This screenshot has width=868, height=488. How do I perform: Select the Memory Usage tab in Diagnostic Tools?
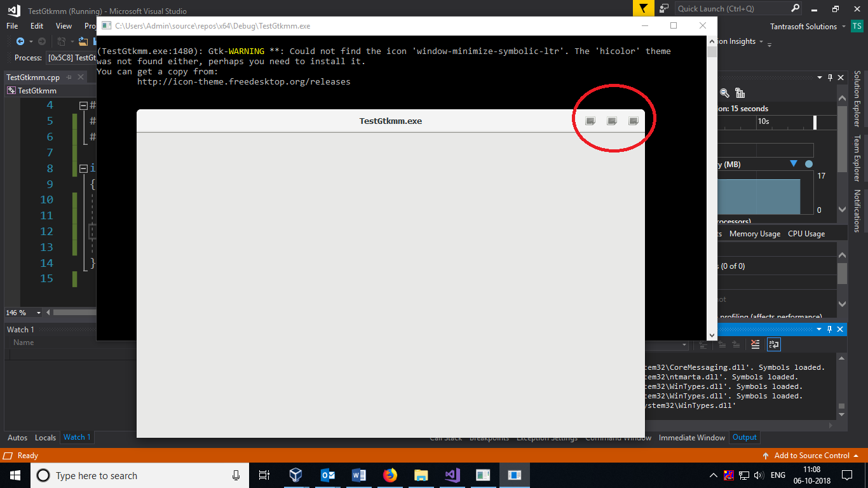click(755, 233)
